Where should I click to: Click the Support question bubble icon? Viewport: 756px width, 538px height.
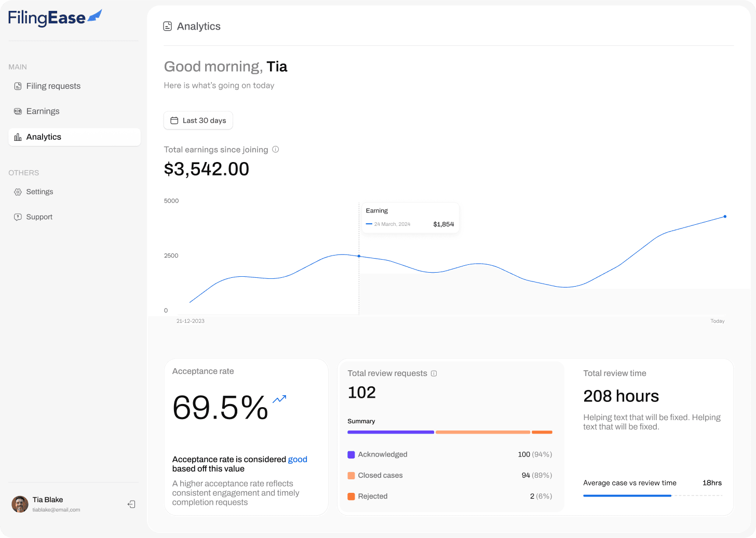(x=18, y=217)
